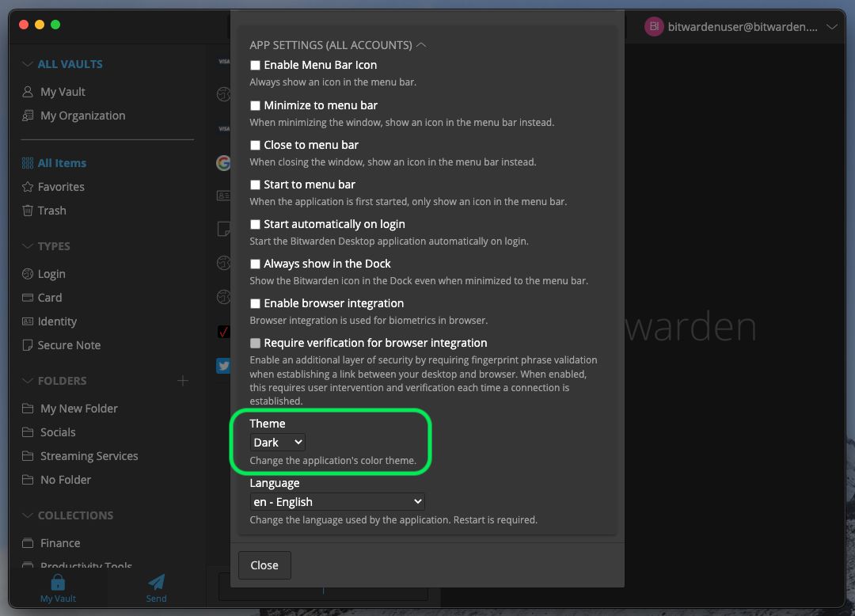This screenshot has height=616, width=855.
Task: Toggle Minimize to menu bar checkbox
Action: pyautogui.click(x=255, y=105)
